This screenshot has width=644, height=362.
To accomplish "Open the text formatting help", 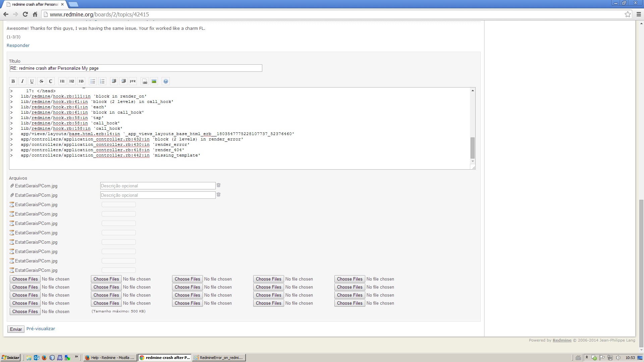I will (x=166, y=81).
